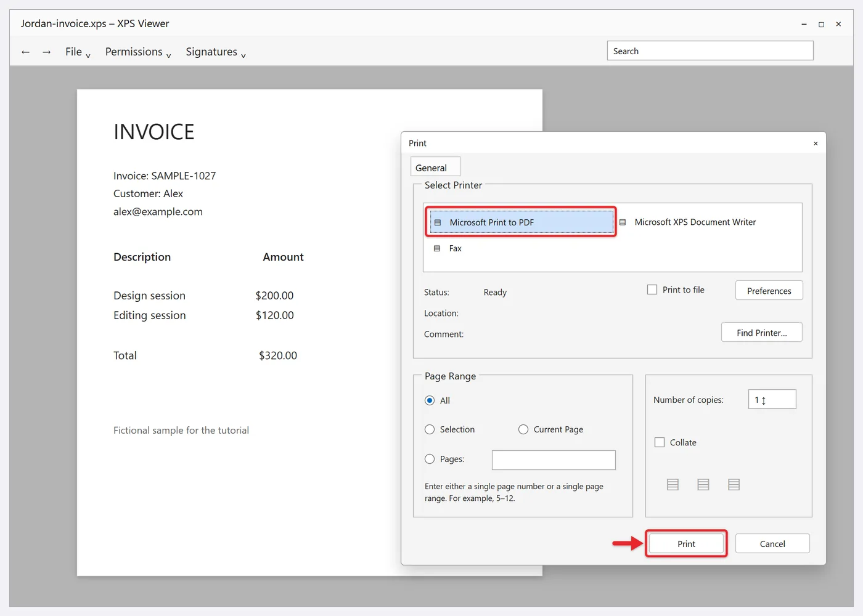The height and width of the screenshot is (616, 863).
Task: Click the Editing session row
Action: (203, 315)
